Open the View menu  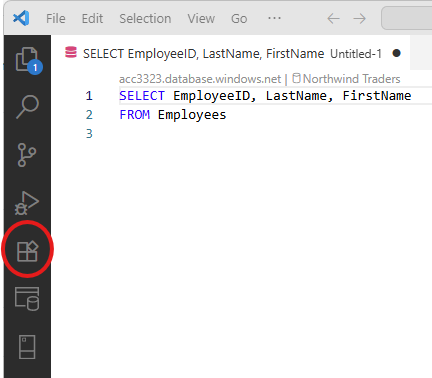tap(201, 19)
